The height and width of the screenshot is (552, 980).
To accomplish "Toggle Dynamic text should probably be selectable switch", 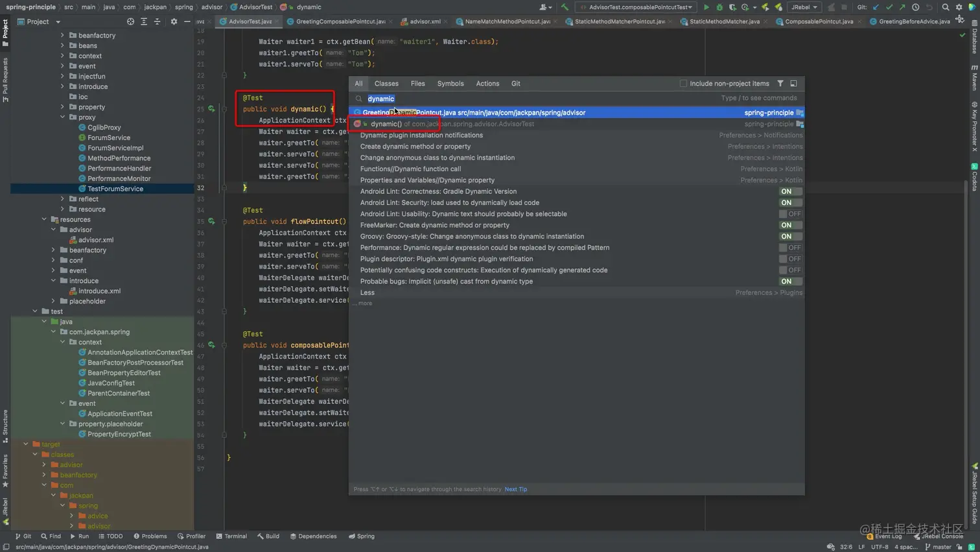I will (x=790, y=214).
